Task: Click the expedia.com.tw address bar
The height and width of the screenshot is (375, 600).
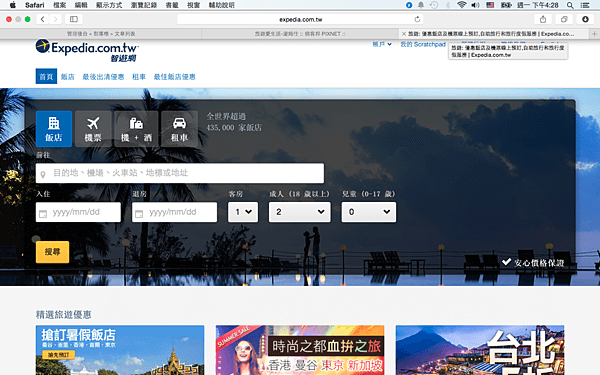Action: point(300,19)
